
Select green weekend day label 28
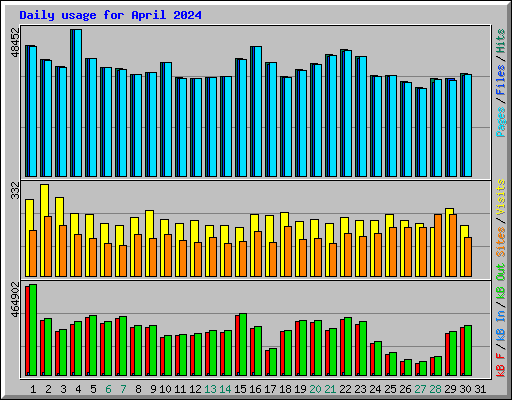click(x=435, y=389)
